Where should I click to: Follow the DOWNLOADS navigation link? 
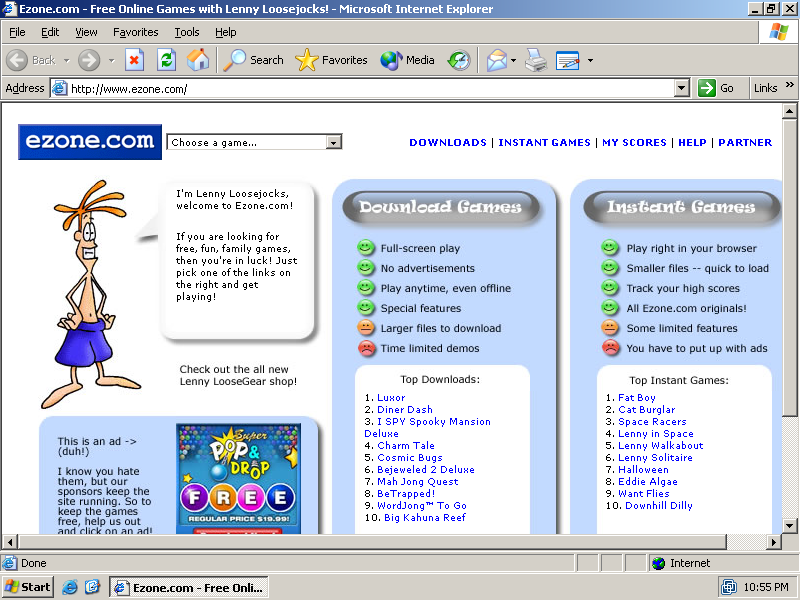coord(448,142)
